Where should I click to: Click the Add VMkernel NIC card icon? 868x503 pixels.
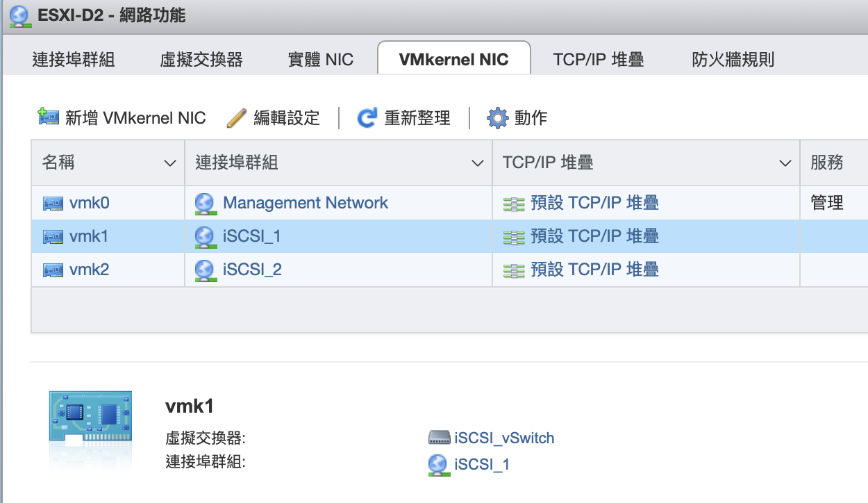[x=48, y=117]
